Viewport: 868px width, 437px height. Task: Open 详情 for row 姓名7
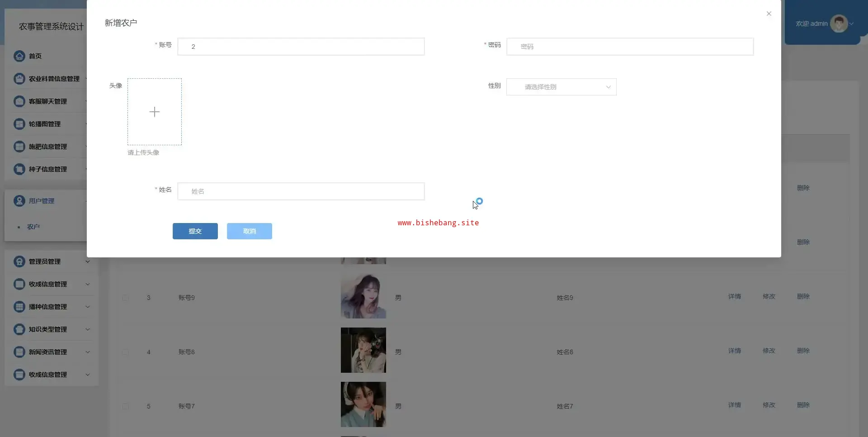[735, 405]
